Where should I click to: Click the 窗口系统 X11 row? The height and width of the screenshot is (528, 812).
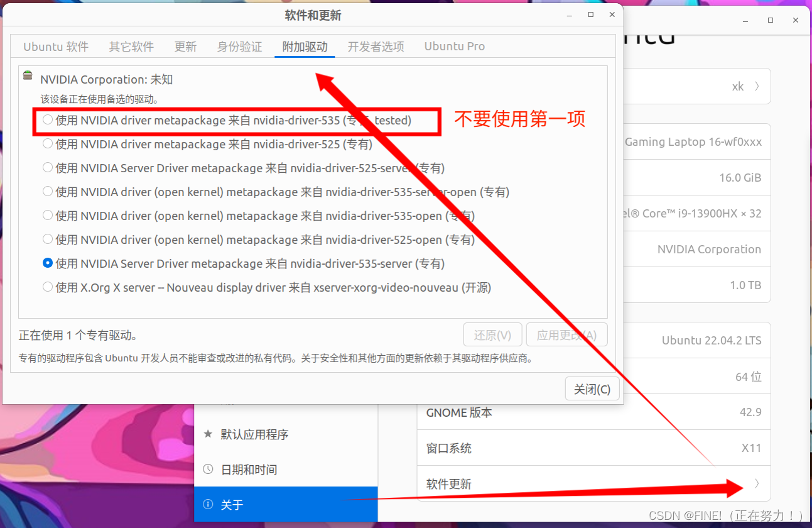click(593, 448)
